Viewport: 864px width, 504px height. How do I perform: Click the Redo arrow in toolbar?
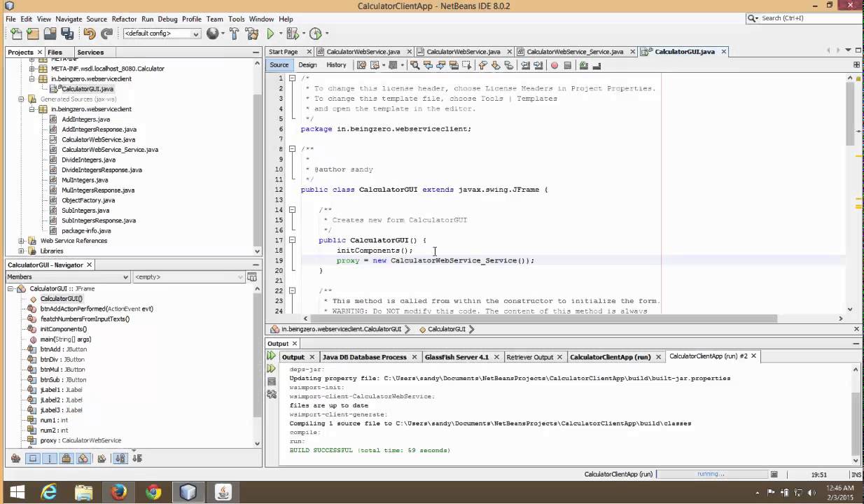pos(106,33)
